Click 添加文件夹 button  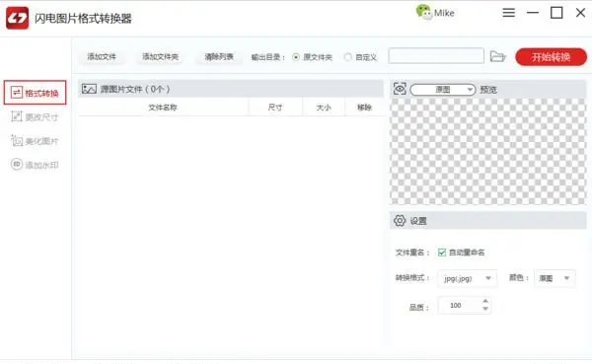pyautogui.click(x=160, y=56)
